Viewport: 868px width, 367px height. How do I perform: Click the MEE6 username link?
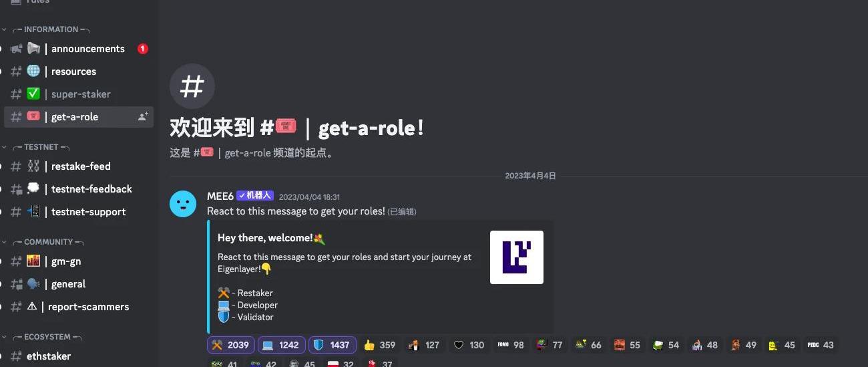point(220,196)
